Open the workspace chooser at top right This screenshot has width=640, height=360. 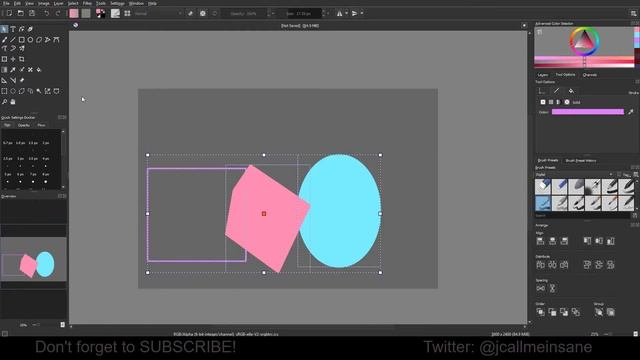633,13
